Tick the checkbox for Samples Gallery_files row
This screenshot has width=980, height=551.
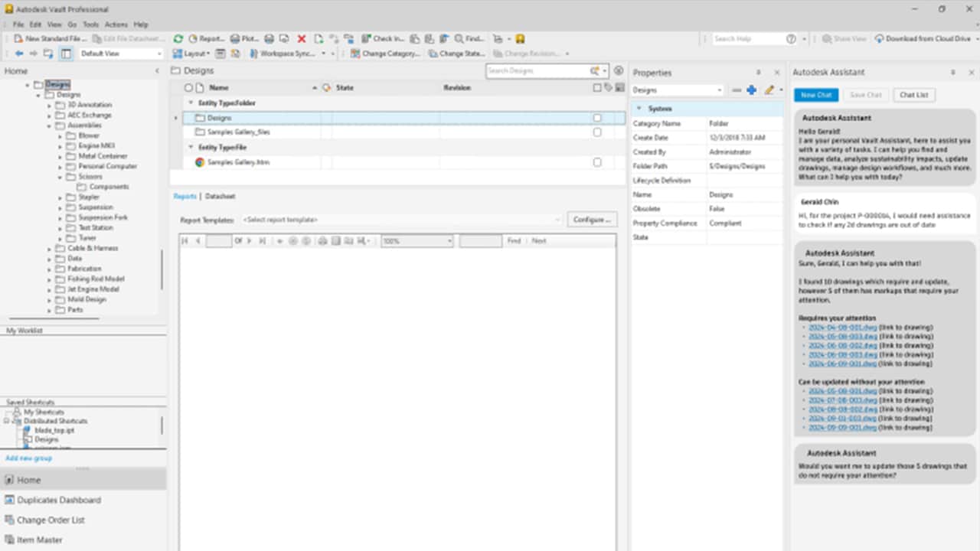[x=597, y=132]
